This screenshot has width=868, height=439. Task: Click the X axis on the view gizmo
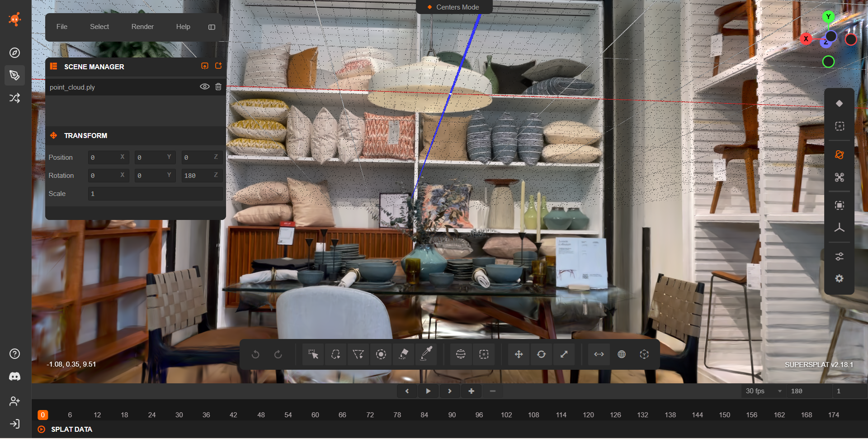tap(806, 39)
